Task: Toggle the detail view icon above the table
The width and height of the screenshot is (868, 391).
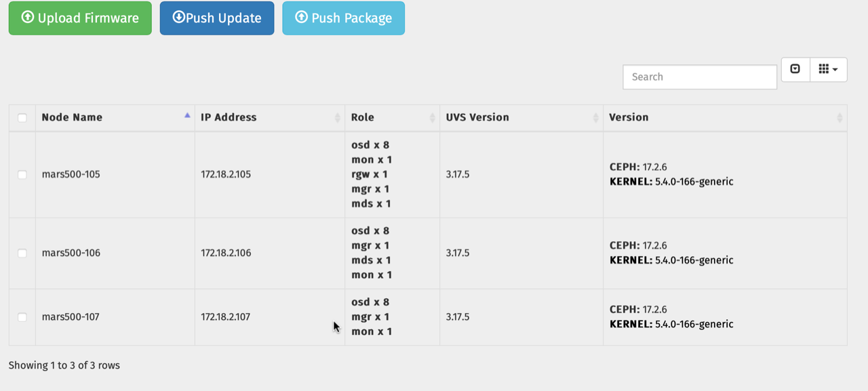Action: [x=795, y=69]
